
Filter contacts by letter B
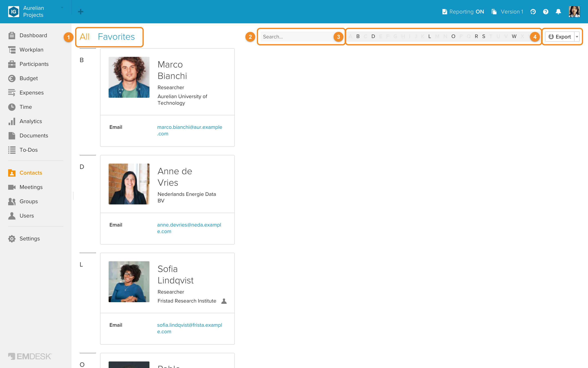(x=358, y=37)
